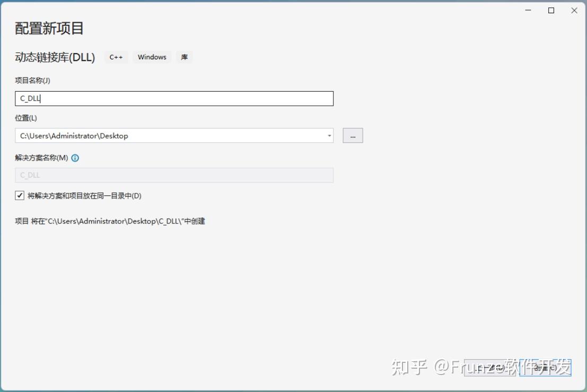Select the C_DLL text in project name
The height and width of the screenshot is (392, 587).
[x=29, y=98]
